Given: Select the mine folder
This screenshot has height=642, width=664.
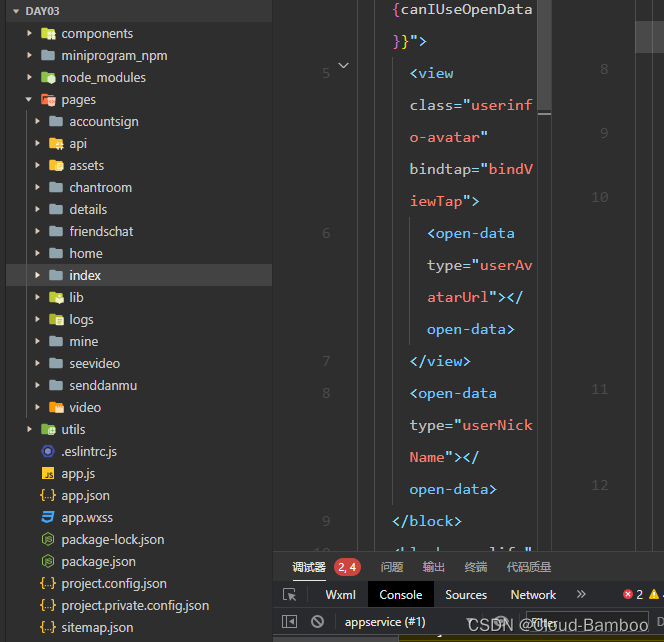Looking at the screenshot, I should coord(139,341).
